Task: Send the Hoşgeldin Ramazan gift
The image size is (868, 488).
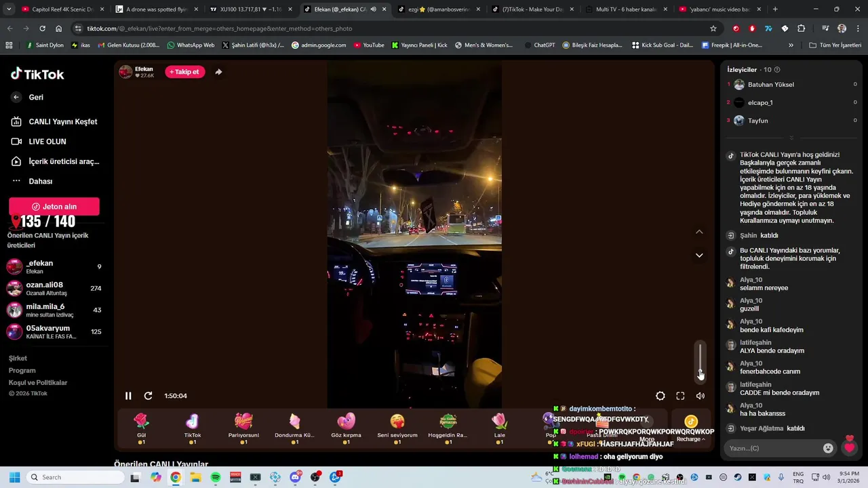Action: tap(448, 428)
